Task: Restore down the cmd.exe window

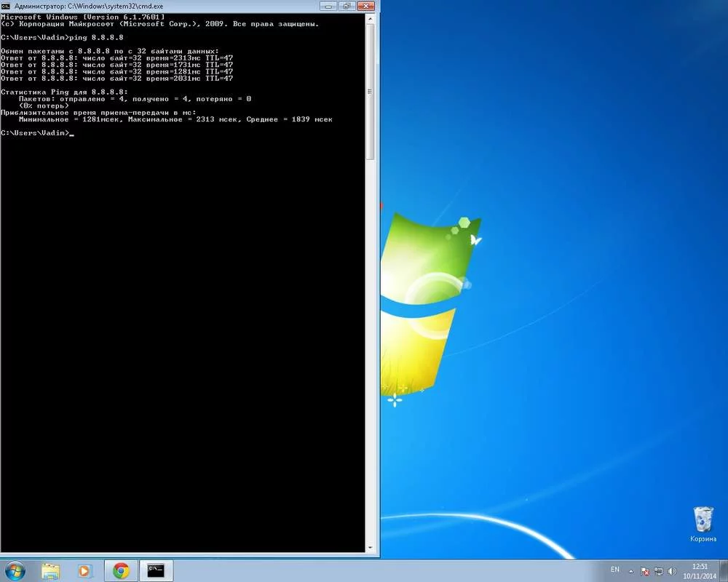Action: [347, 6]
